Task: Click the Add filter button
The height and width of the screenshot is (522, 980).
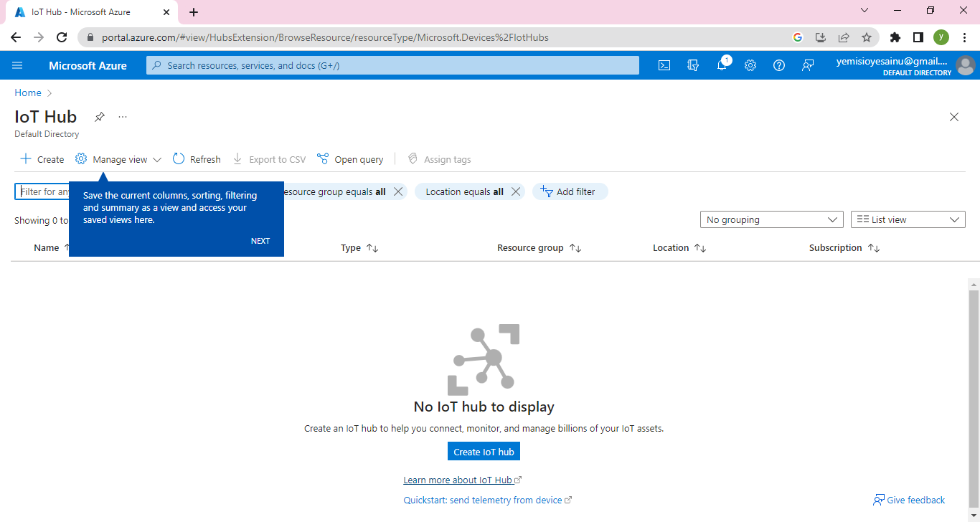Action: 570,191
